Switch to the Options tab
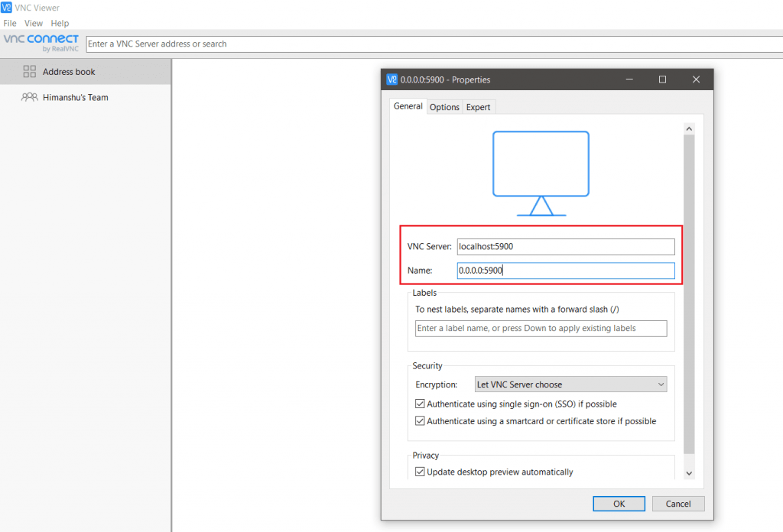 444,107
